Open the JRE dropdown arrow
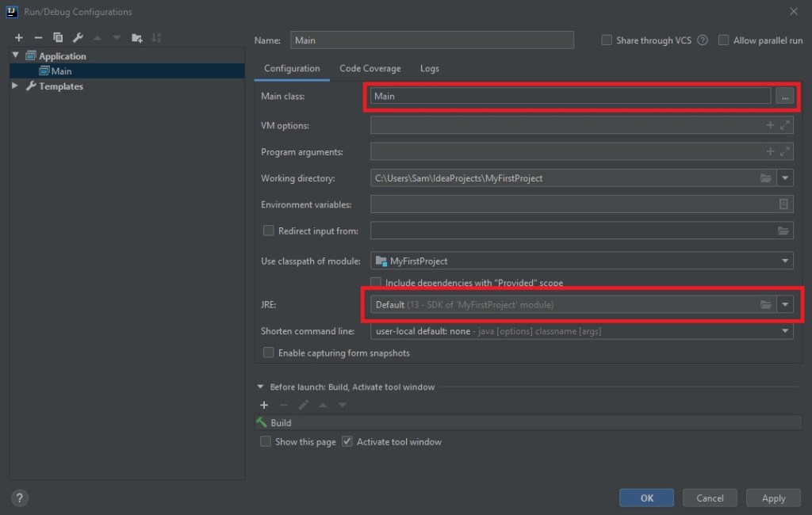The height and width of the screenshot is (515, 812). click(x=785, y=304)
